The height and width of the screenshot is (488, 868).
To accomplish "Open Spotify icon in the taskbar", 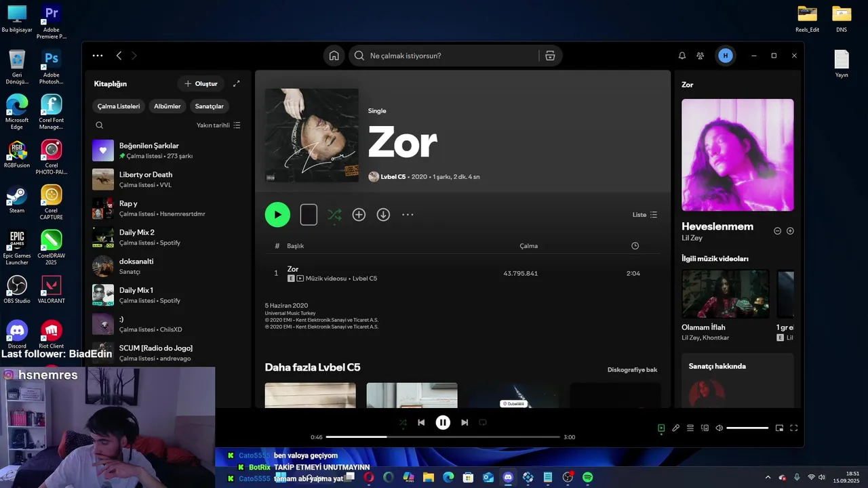I will 588,477.
